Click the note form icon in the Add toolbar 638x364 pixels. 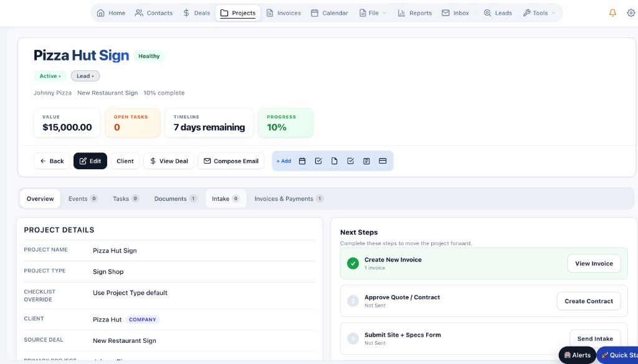tap(366, 161)
